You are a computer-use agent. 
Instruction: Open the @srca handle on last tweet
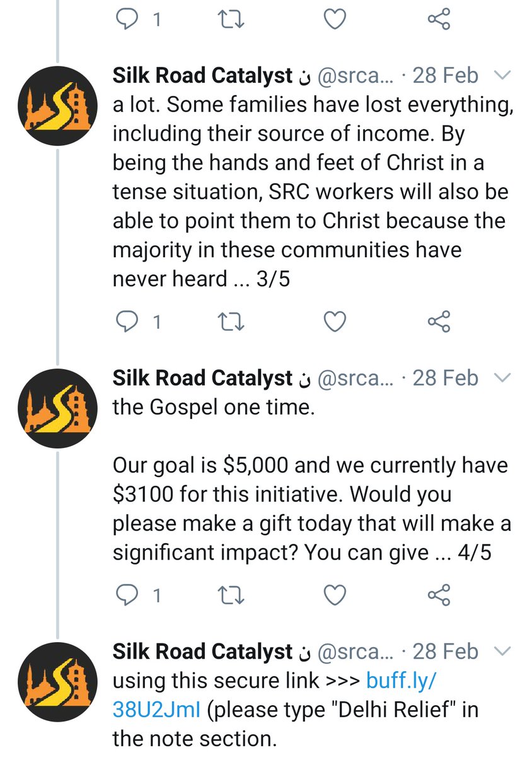tap(354, 651)
